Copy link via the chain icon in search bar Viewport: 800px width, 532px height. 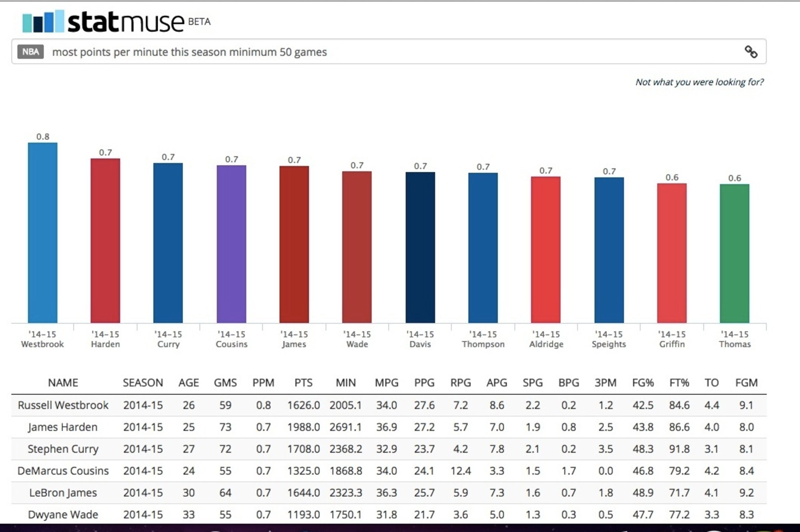coord(751,52)
